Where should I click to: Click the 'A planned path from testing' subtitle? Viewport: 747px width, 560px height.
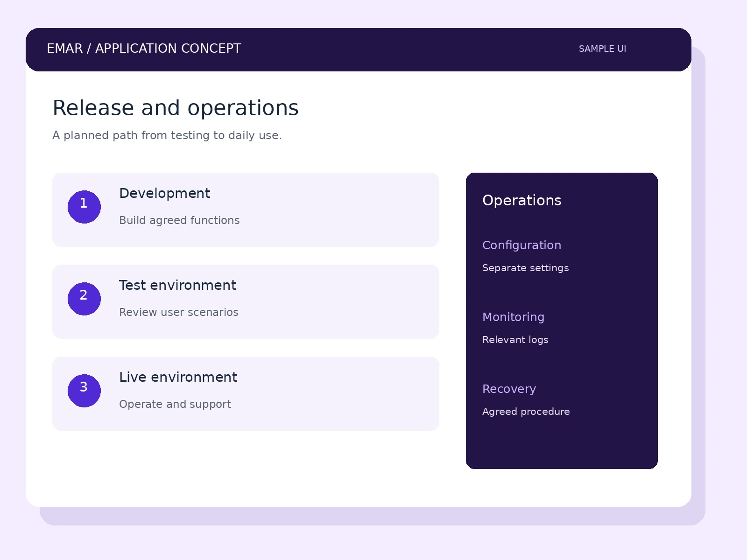(167, 135)
